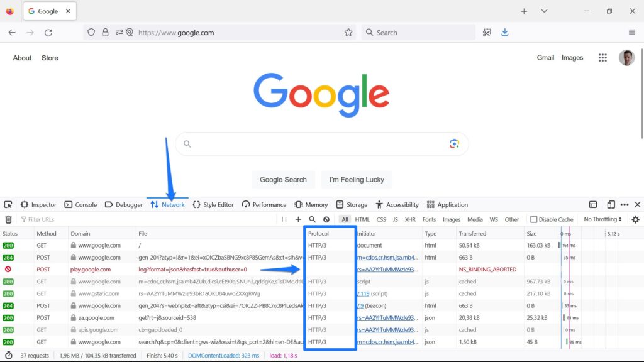Open the No Throttling dropdown
Image resolution: width=644 pixels, height=362 pixels.
click(x=601, y=219)
